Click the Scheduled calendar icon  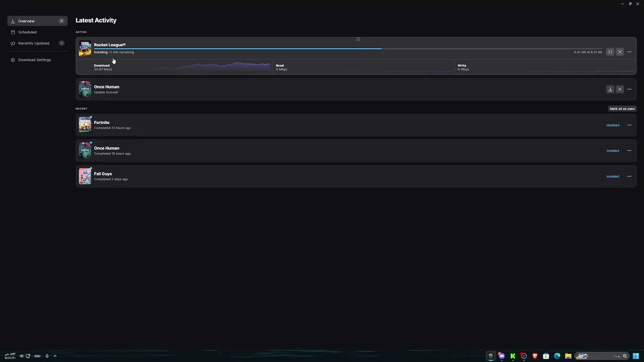(x=13, y=32)
